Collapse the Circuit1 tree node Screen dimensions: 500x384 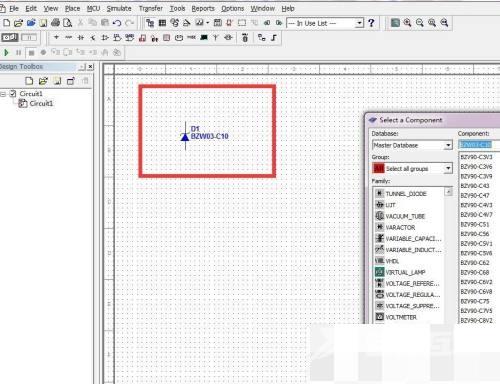3,94
